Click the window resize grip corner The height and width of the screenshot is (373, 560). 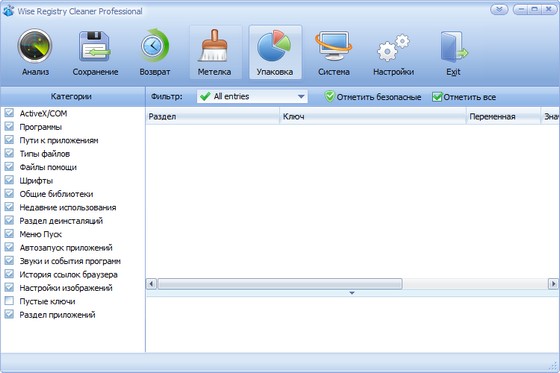553,366
